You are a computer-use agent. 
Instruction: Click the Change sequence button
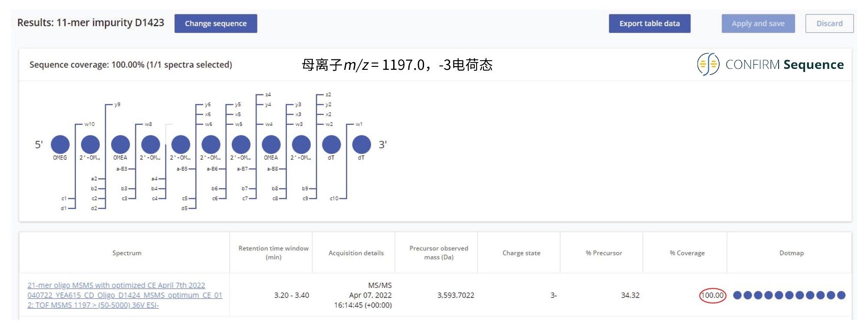tap(216, 23)
